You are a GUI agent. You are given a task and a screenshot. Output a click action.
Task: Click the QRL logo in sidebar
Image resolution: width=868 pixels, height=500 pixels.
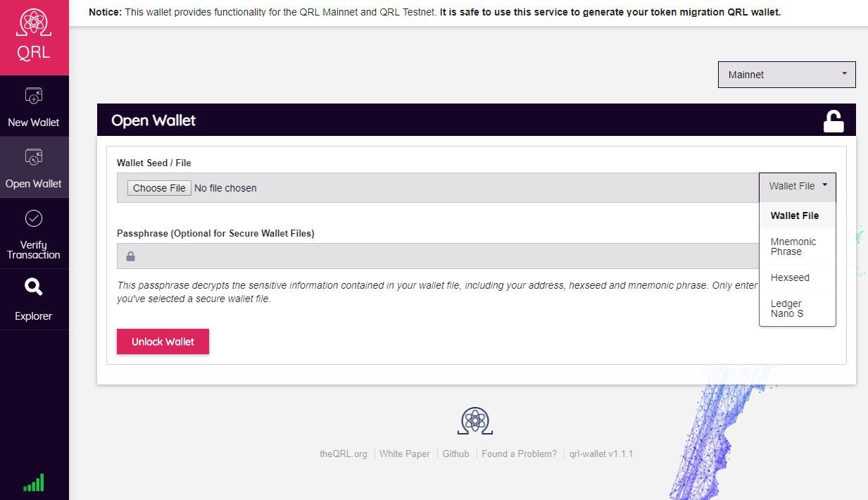click(x=34, y=36)
